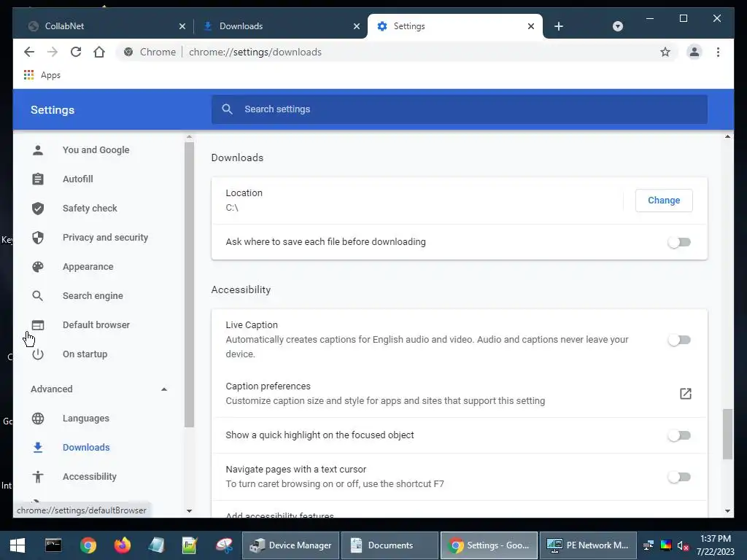This screenshot has width=747, height=560.
Task: Click the globe Languages icon
Action: (38, 418)
